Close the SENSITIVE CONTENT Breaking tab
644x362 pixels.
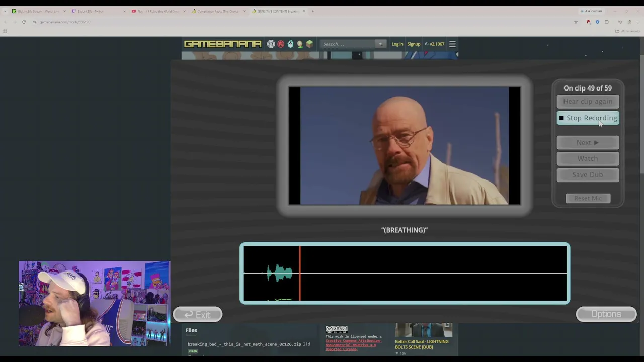(x=304, y=11)
